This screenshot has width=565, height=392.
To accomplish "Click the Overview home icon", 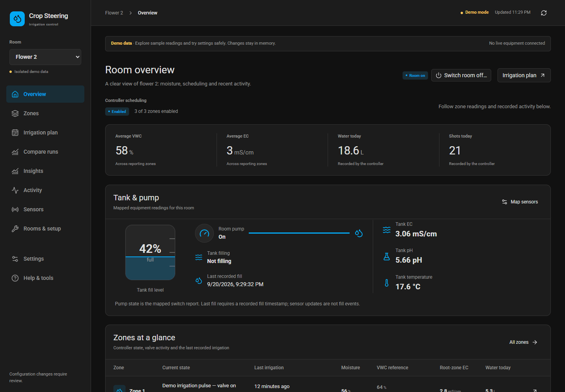I will click(15, 94).
